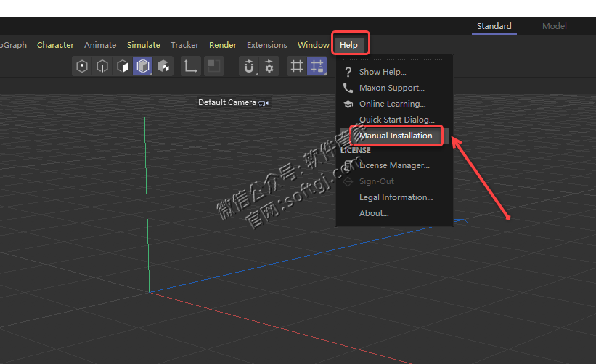The height and width of the screenshot is (364, 596).
Task: Open the Simulate menu
Action: click(144, 45)
